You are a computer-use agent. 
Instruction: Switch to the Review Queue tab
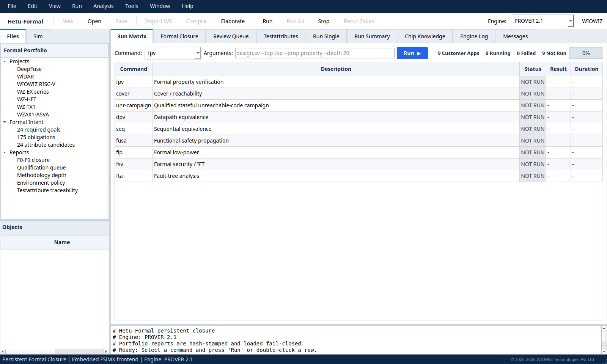[x=231, y=36]
